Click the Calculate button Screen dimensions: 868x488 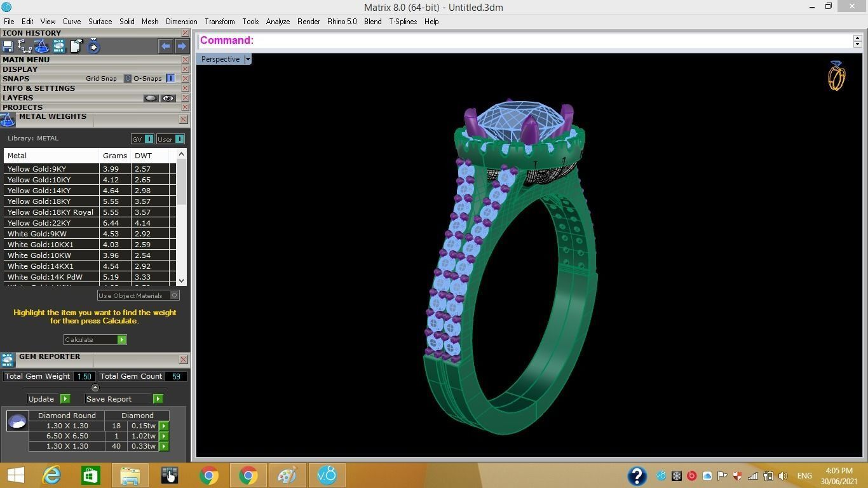pyautogui.click(x=95, y=339)
